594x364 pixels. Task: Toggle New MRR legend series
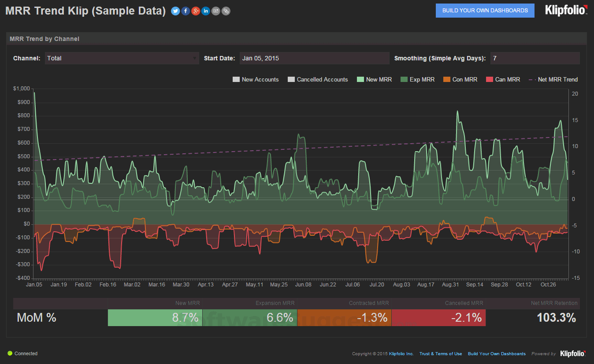(374, 80)
